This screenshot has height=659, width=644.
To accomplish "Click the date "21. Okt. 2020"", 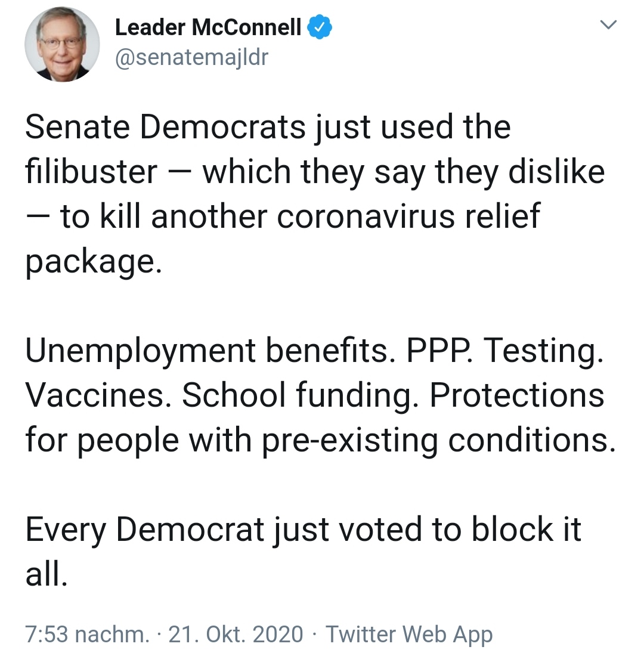I will 236,634.
